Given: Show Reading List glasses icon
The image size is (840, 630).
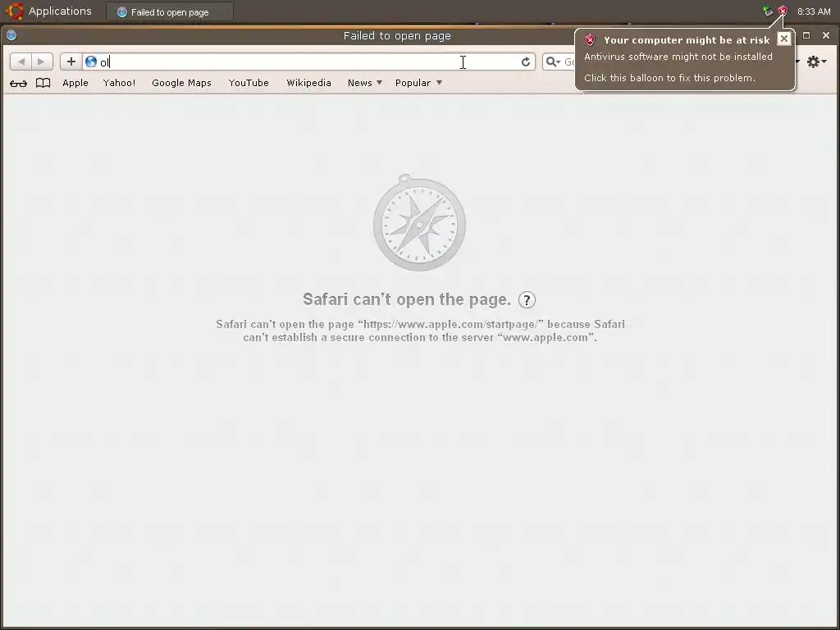Looking at the screenshot, I should [x=18, y=83].
